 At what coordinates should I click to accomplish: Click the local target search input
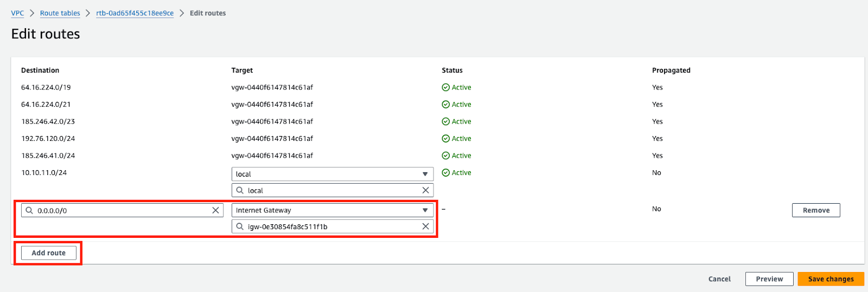333,190
